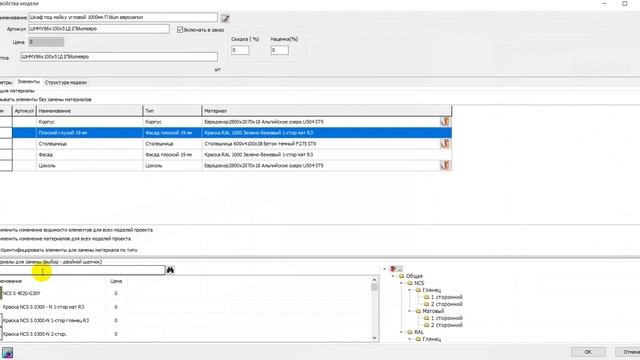Collapse the Общая tree node
Screen dimensions: 640x360
click(393, 276)
